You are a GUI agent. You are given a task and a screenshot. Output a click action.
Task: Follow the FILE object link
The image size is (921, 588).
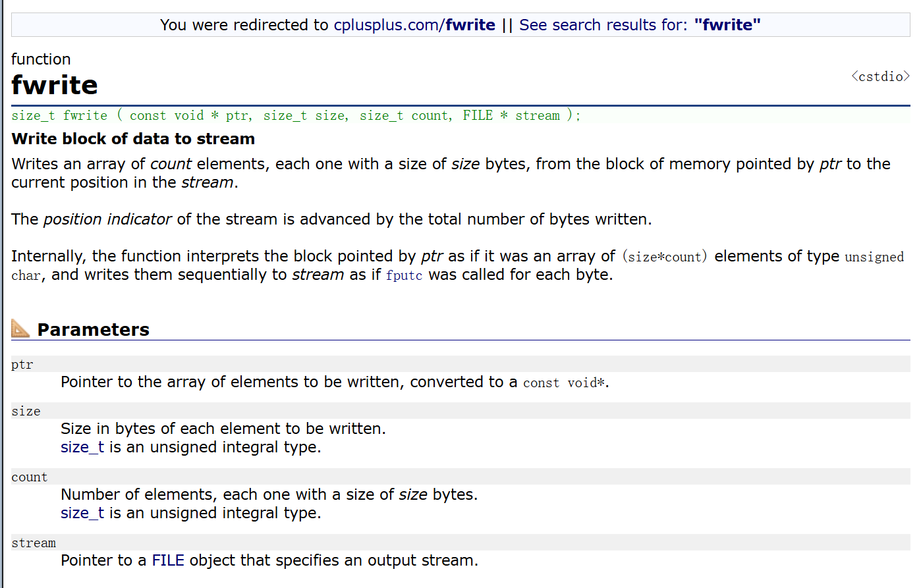(x=168, y=560)
